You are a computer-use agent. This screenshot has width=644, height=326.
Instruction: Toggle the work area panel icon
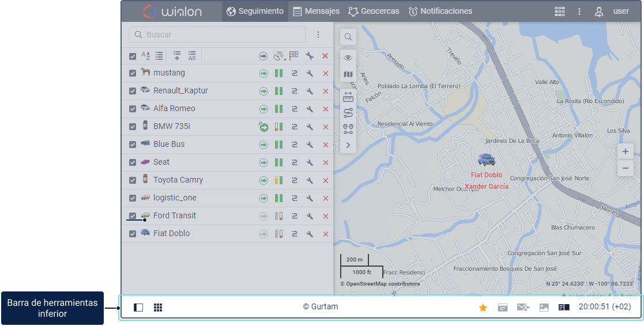coord(138,307)
